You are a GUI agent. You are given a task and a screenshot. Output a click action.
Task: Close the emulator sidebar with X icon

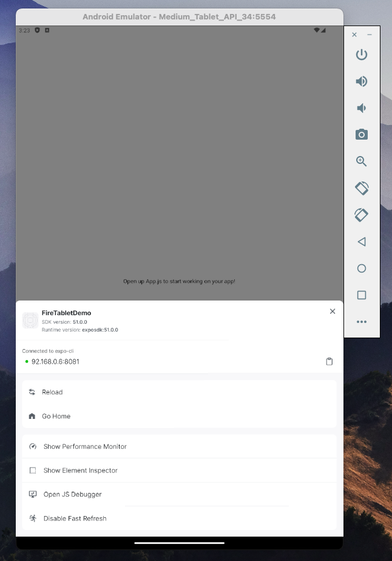click(x=354, y=35)
